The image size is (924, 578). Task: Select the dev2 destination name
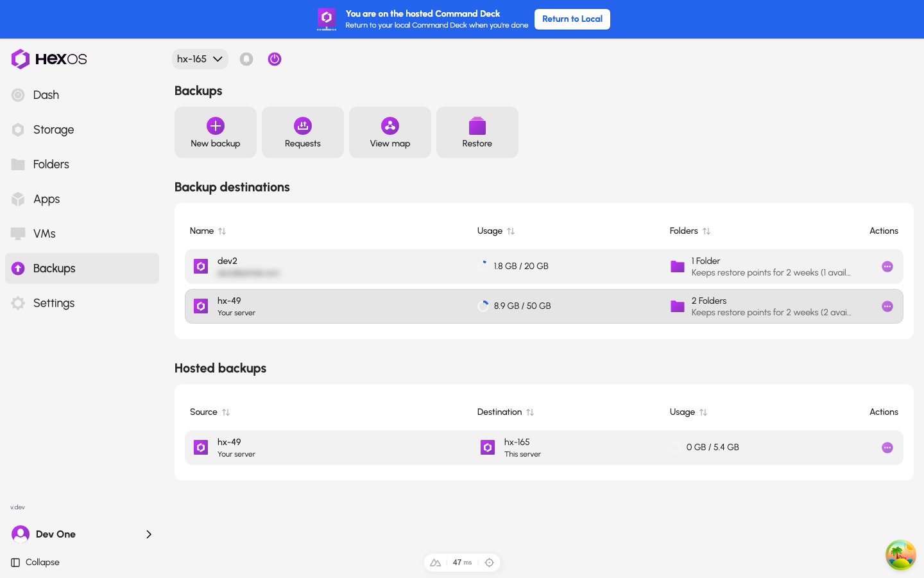pyautogui.click(x=227, y=261)
